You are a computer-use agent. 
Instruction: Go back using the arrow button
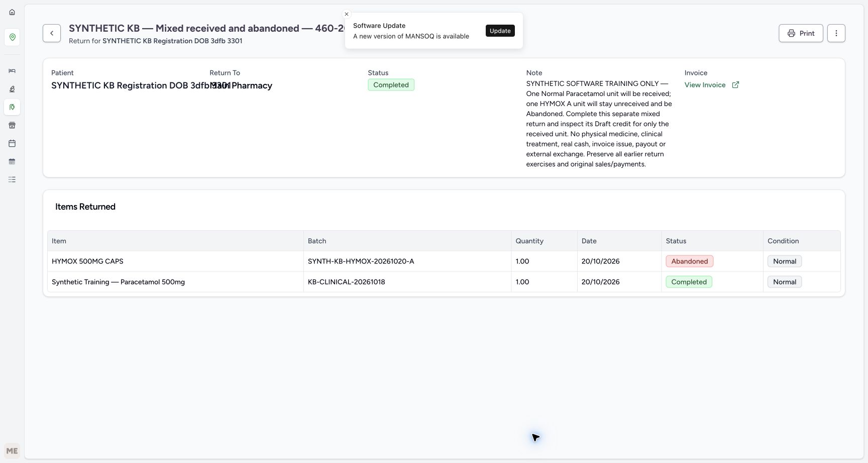(52, 33)
